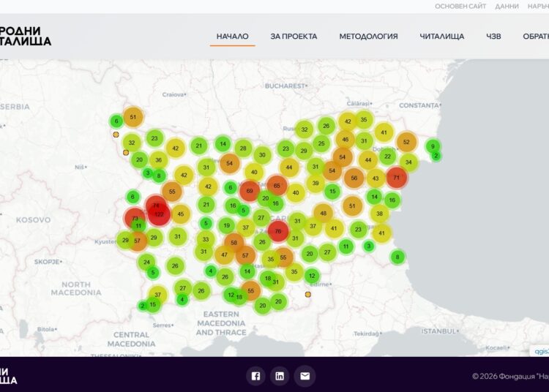Open the ЧЗВ page
This screenshot has height=392, width=549.
493,37
